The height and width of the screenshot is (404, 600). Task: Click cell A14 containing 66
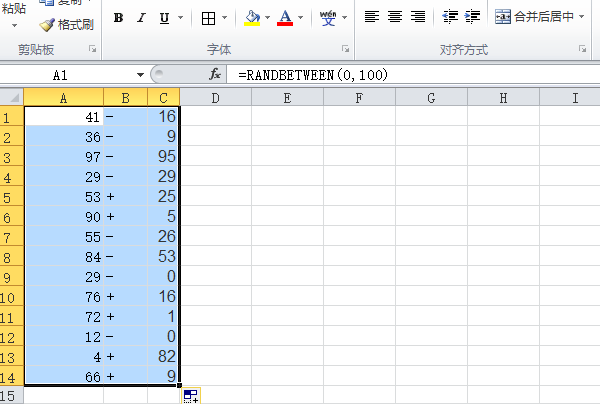click(x=64, y=376)
